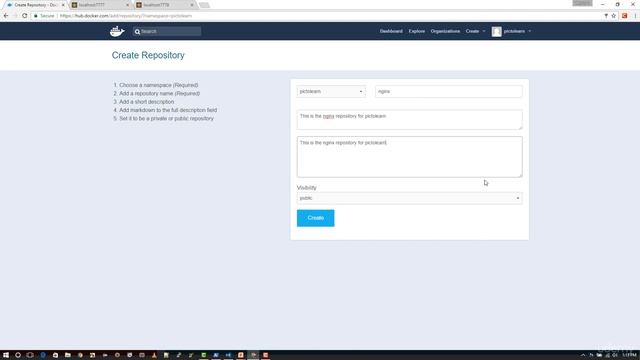Click the Cortana search circle in taskbar
Image resolution: width=640 pixels, height=360 pixels.
point(18,355)
